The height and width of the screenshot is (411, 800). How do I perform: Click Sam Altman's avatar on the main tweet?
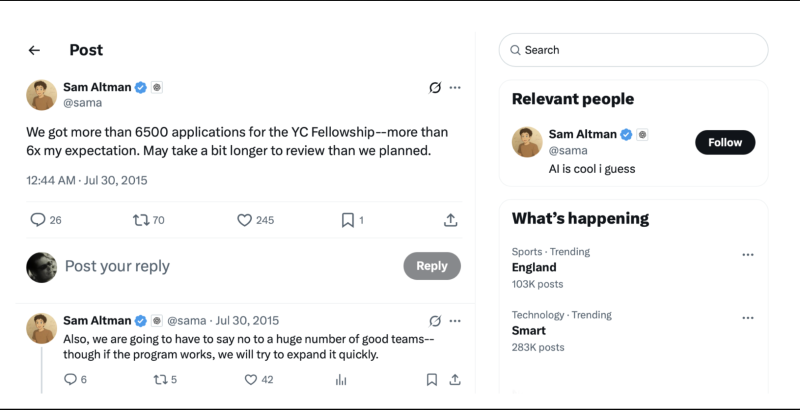coord(41,95)
